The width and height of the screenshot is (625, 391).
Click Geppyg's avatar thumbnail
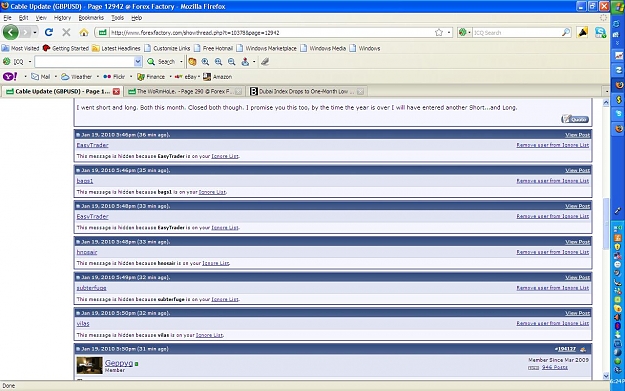[x=89, y=365]
